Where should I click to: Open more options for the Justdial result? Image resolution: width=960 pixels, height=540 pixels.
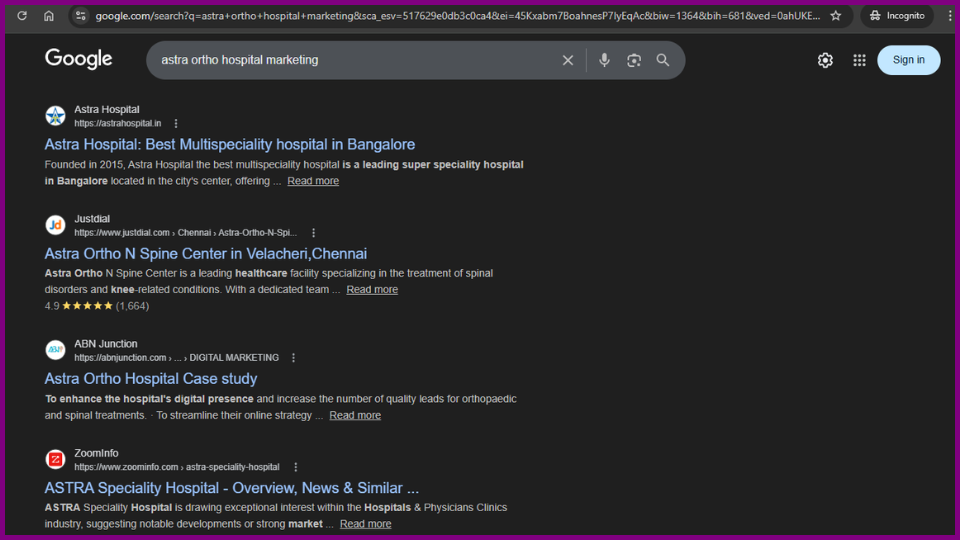(x=313, y=233)
